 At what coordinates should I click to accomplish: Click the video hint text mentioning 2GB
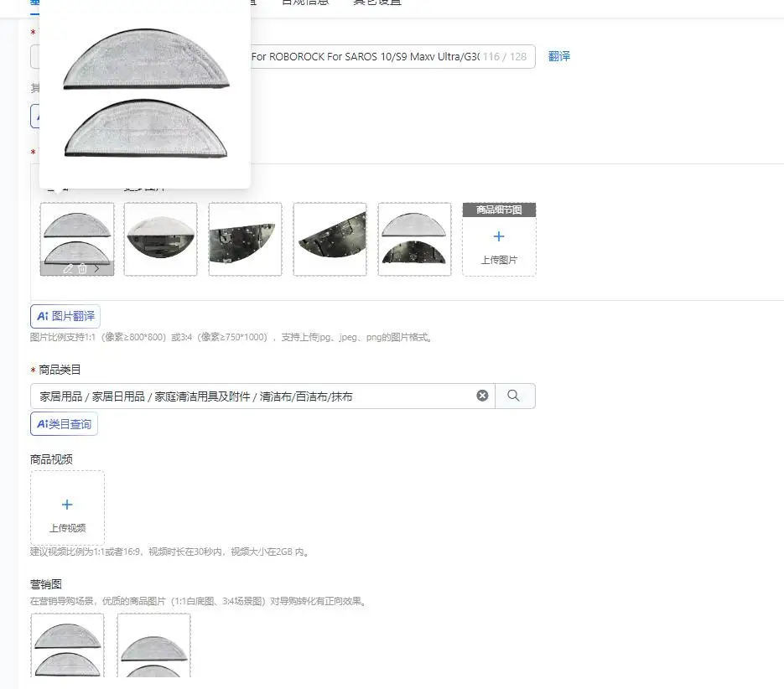pos(170,552)
